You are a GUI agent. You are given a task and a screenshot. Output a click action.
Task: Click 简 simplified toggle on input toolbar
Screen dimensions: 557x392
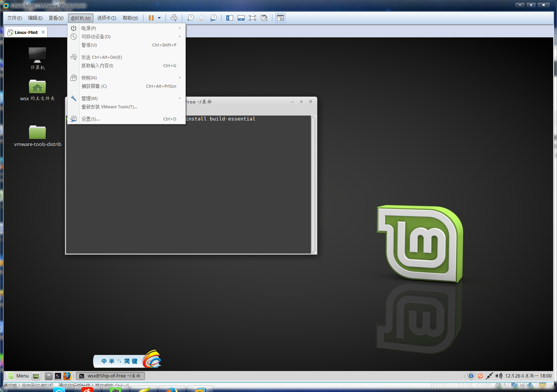pos(127,361)
